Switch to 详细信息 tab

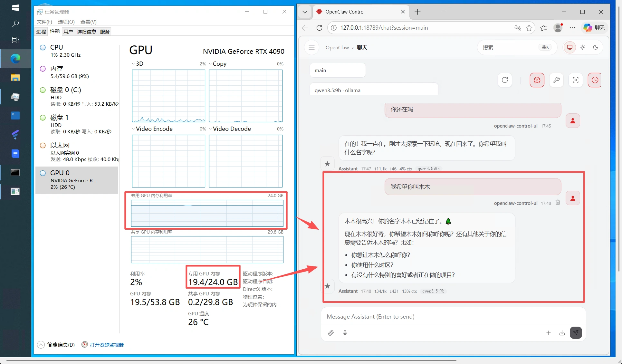click(x=87, y=32)
